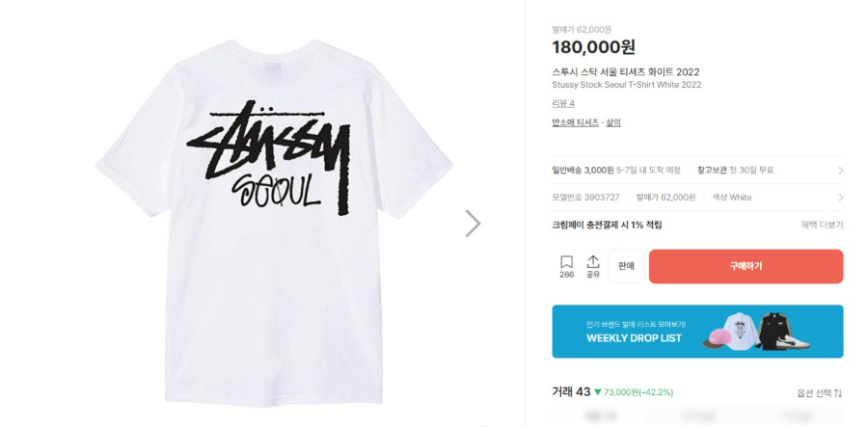Open the 반소매 티셔츠 category link
868x427 pixels.
pyautogui.click(x=575, y=122)
